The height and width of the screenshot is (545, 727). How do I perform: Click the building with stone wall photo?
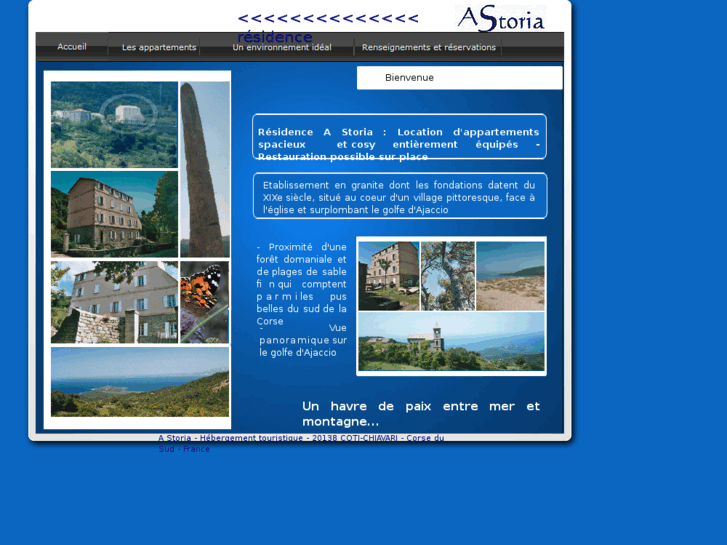pos(114,302)
